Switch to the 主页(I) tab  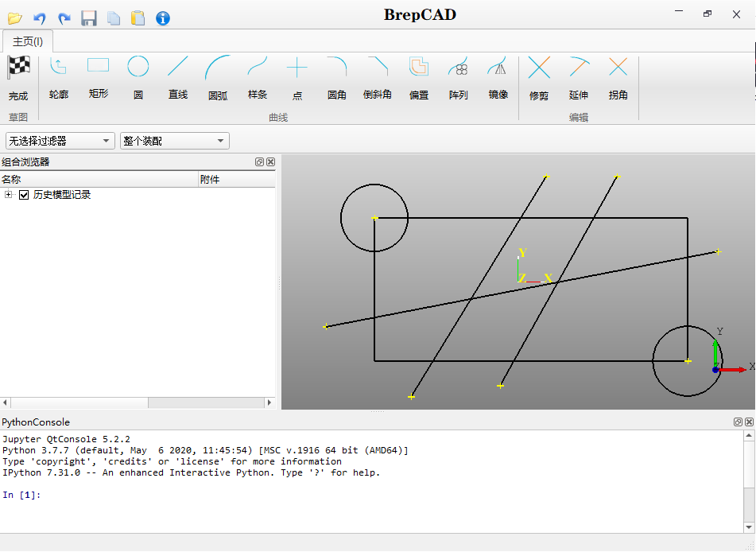coord(28,41)
